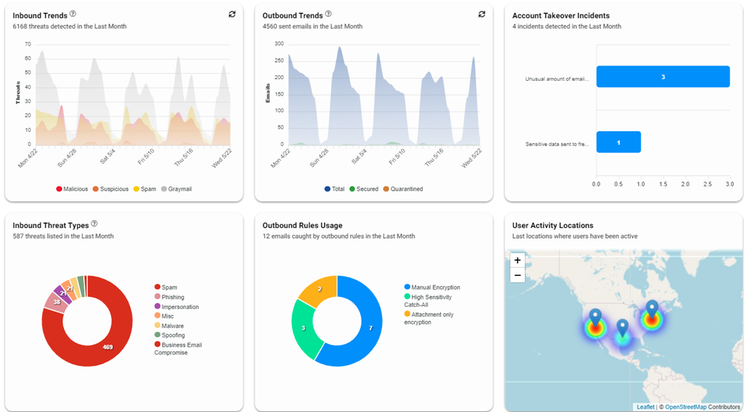750x412 pixels.
Task: Open Inbound Trends help tooltip icon
Action: coord(73,14)
